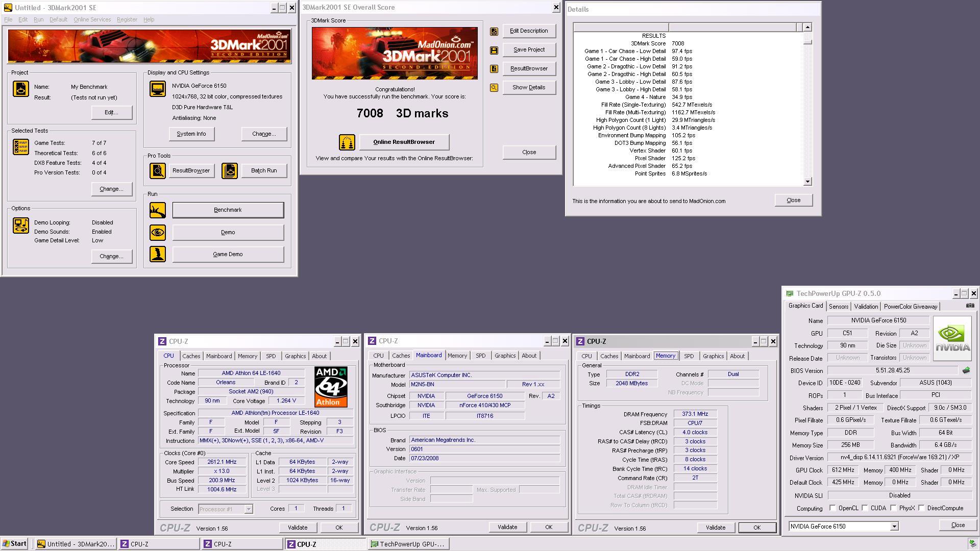Switch to the Caches tab in first CPU-Z
The height and width of the screenshot is (551, 980).
tap(191, 356)
